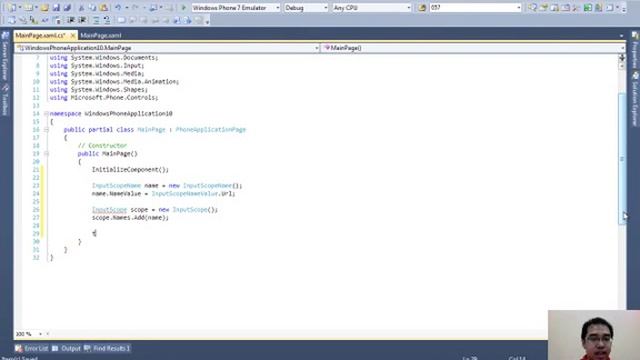Click the underlined InputScope type on line 26
The image size is (640, 360).
(x=109, y=209)
